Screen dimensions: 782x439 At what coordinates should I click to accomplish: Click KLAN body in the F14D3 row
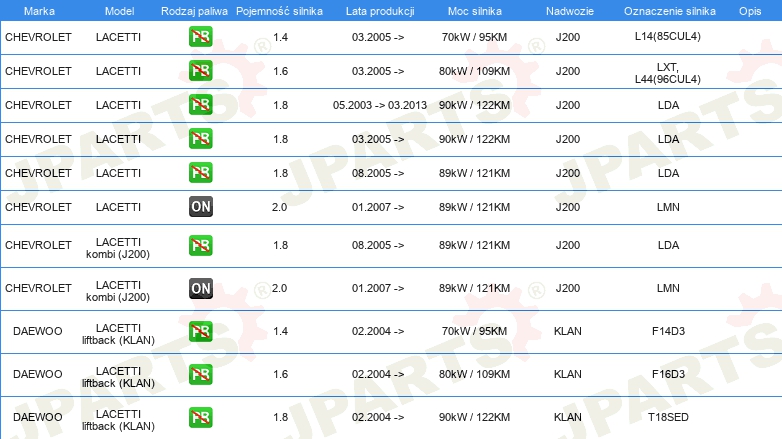click(x=568, y=331)
